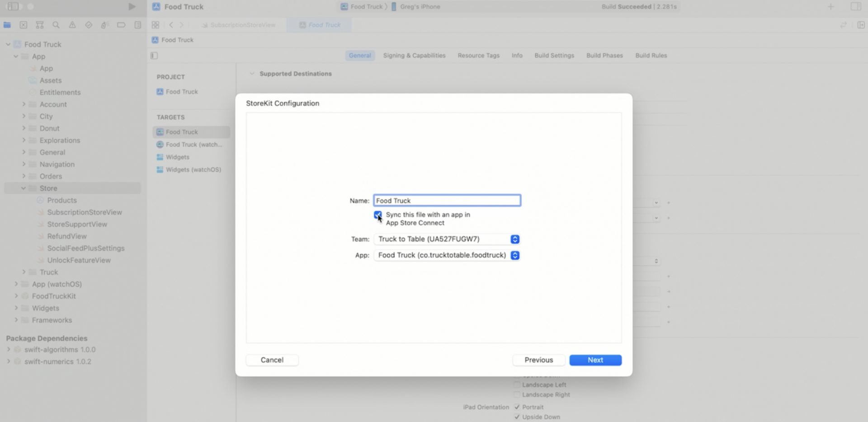Viewport: 868px width, 422px height.
Task: Go forward with the editor forward arrow
Action: pos(182,25)
